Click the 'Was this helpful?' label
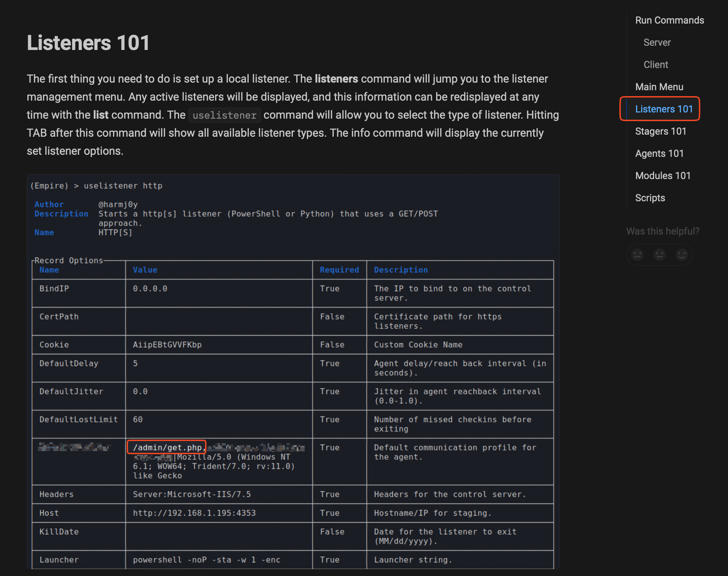This screenshot has height=576, width=728. tap(663, 231)
